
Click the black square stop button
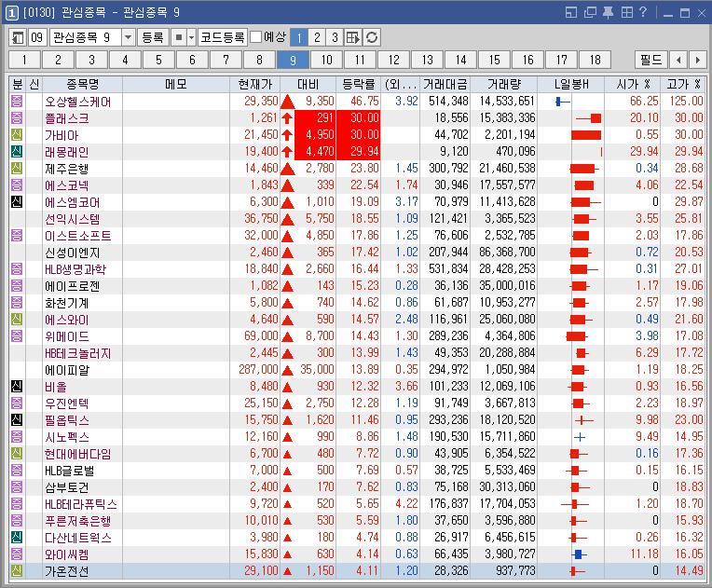point(179,37)
